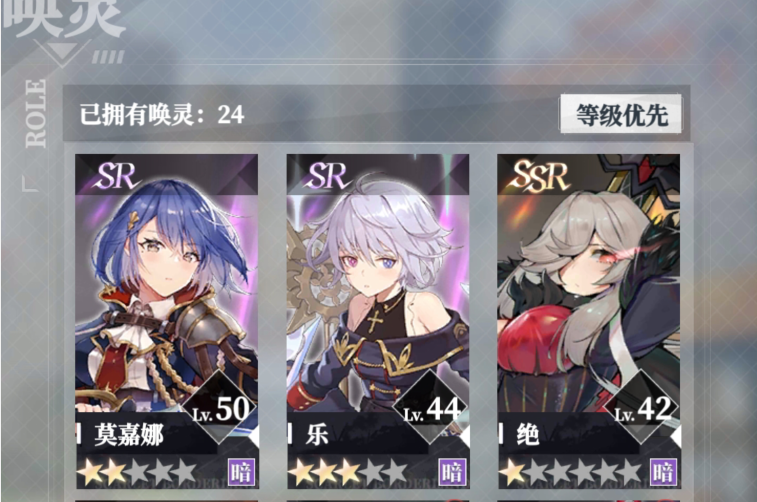Click the 暗 element icon on 乐
The image size is (757, 502).
(x=452, y=472)
